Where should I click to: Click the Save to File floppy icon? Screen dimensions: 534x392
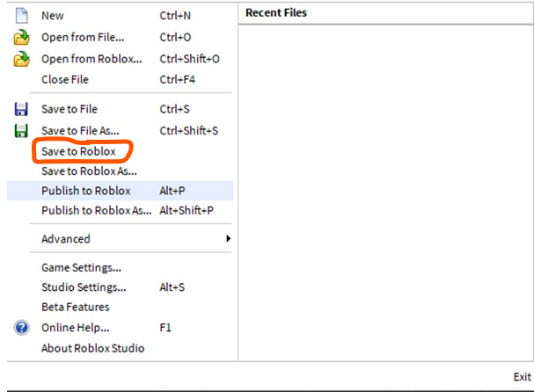click(22, 110)
